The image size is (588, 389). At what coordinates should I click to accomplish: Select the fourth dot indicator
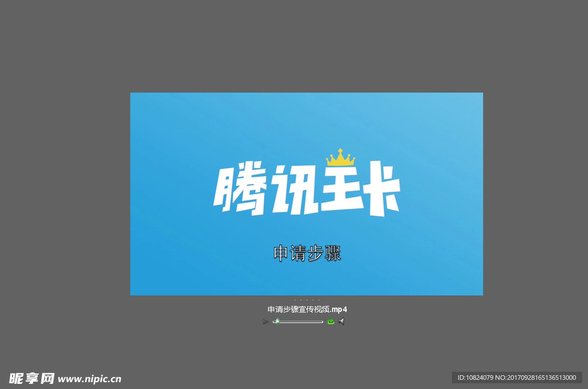(x=313, y=300)
